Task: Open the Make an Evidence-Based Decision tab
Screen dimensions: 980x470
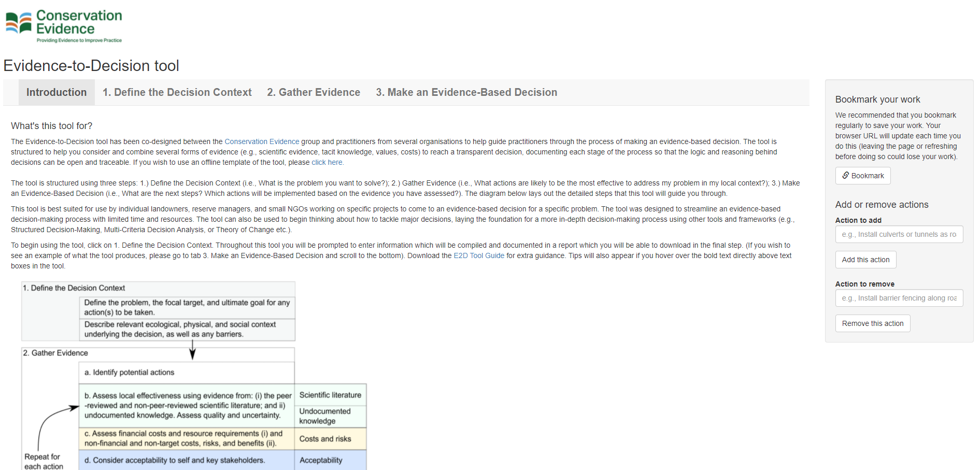Action: [x=466, y=92]
